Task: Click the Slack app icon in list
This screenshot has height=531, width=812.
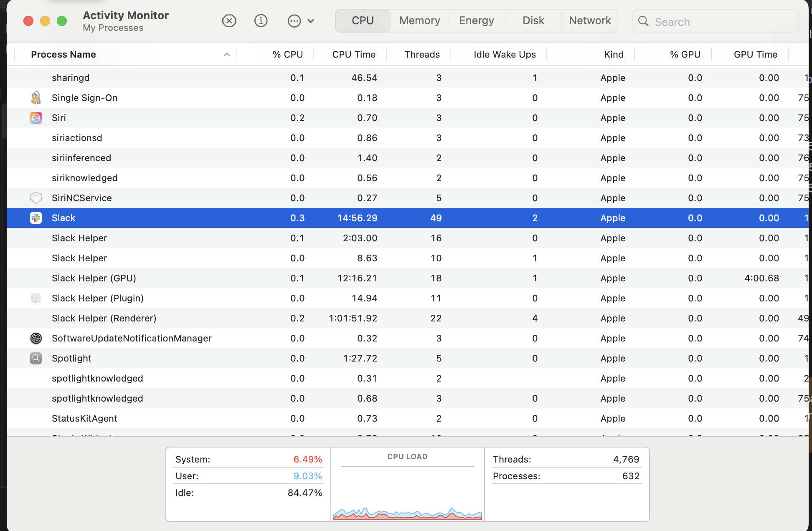Action: point(36,218)
